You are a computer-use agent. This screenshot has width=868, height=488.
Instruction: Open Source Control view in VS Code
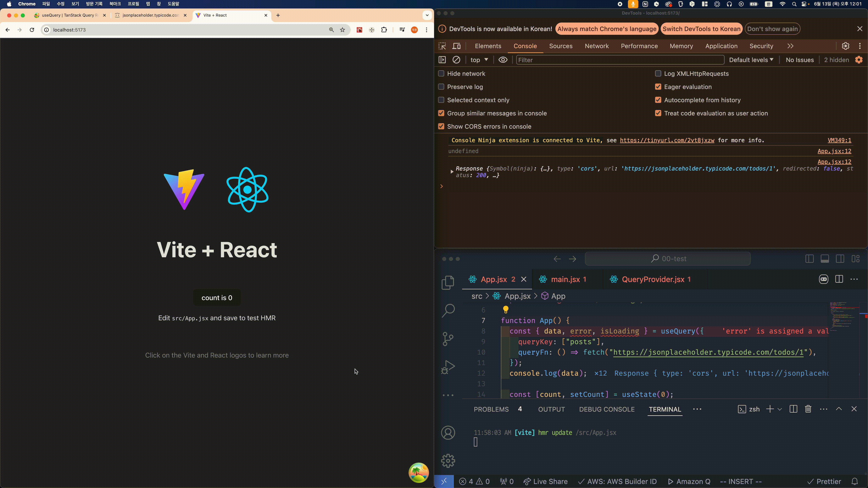coord(448,338)
